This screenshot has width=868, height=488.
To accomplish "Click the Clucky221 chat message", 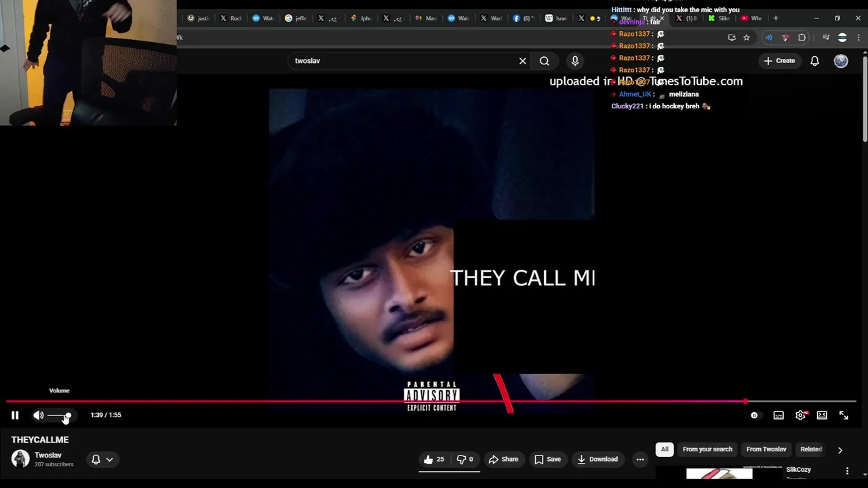I will [x=661, y=106].
